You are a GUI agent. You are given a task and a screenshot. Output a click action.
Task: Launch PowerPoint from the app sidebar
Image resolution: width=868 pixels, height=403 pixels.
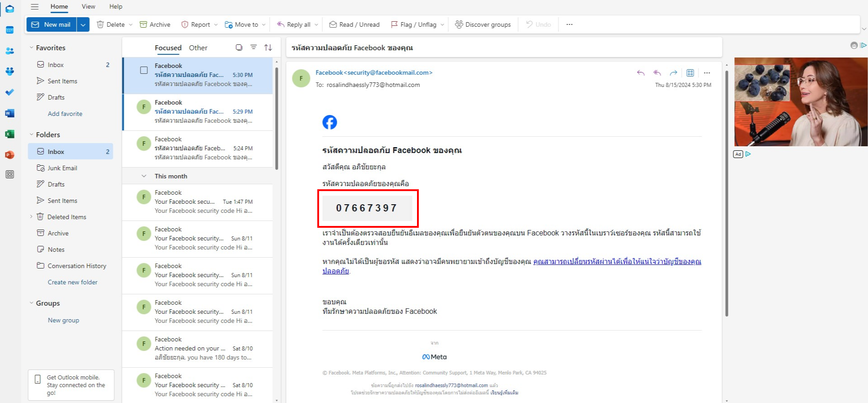coord(10,155)
